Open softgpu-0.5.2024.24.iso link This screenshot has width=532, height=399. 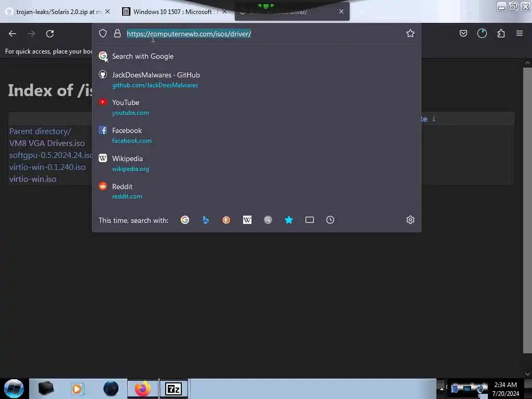[50, 155]
